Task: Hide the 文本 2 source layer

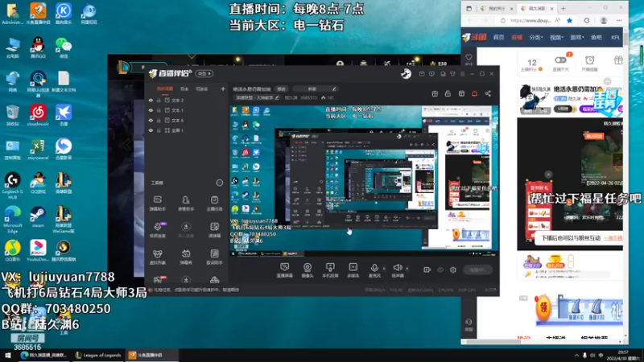Action: (151, 100)
